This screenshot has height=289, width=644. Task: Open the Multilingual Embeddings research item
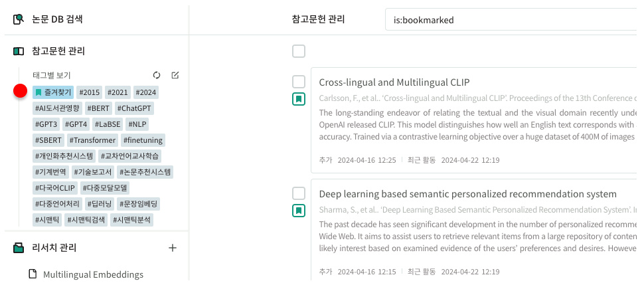[x=93, y=274]
